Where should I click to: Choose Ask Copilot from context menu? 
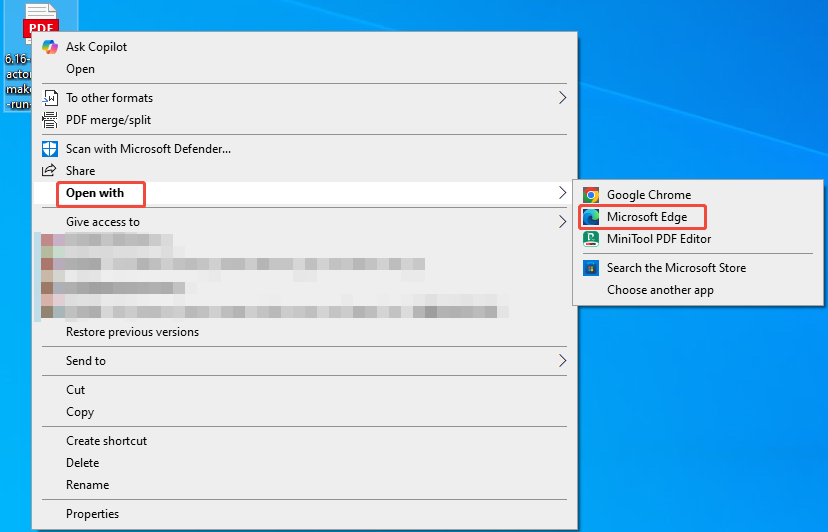[x=304, y=47]
